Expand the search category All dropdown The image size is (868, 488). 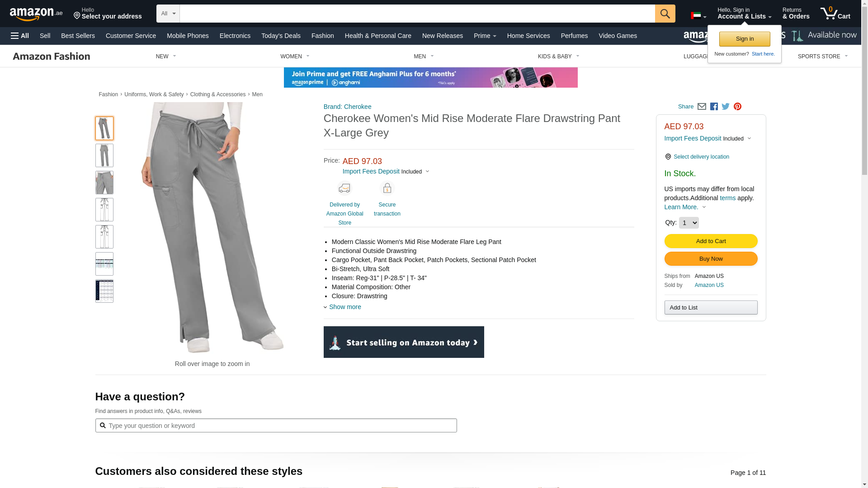168,14
